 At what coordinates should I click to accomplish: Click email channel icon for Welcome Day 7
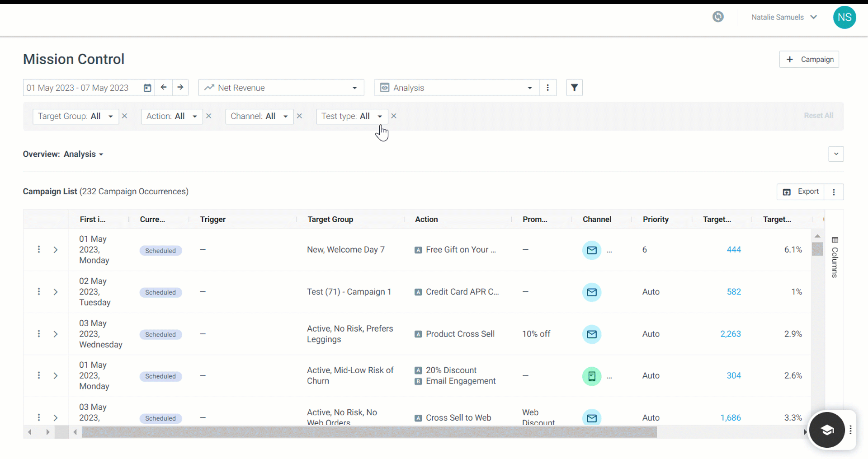[x=592, y=250]
